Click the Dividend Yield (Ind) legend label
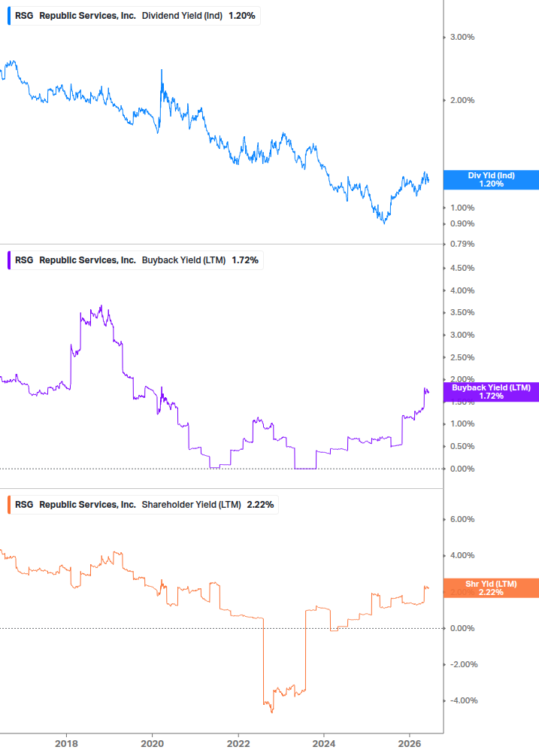This screenshot has height=756, width=539. [182, 16]
